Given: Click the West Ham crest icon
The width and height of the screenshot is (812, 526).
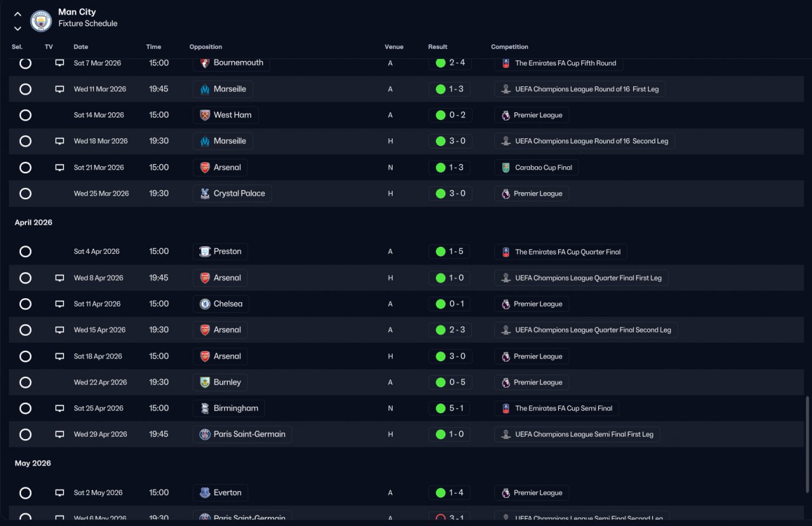Looking at the screenshot, I should [x=205, y=115].
